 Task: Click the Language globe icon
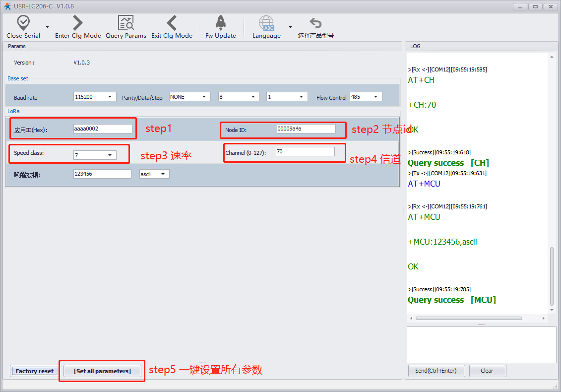pos(266,23)
